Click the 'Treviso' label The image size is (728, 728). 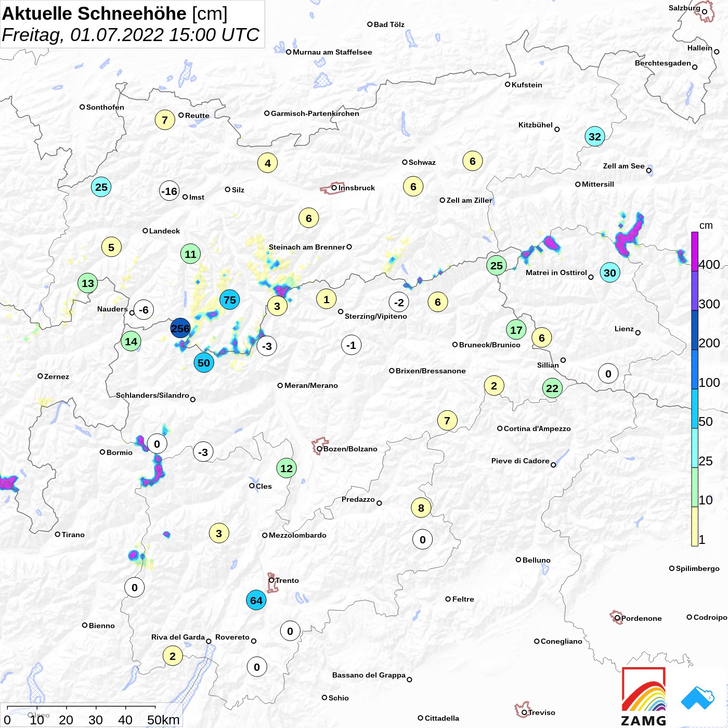click(542, 712)
